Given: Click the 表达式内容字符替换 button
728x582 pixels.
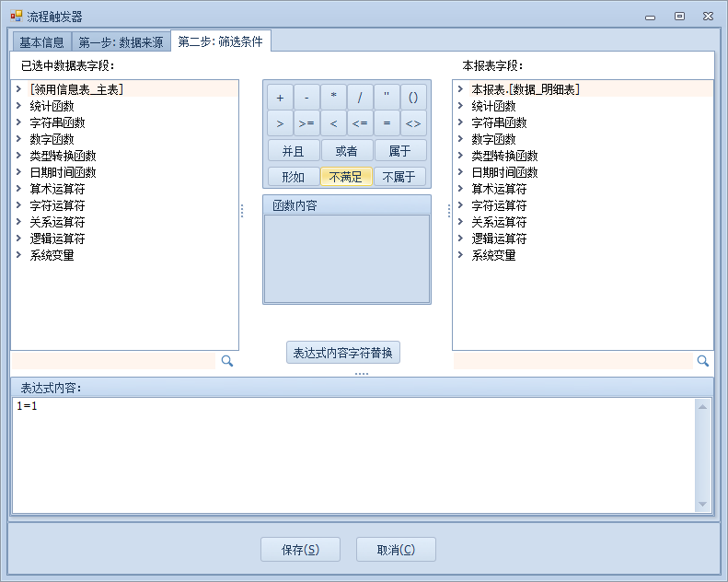Looking at the screenshot, I should point(342,353).
